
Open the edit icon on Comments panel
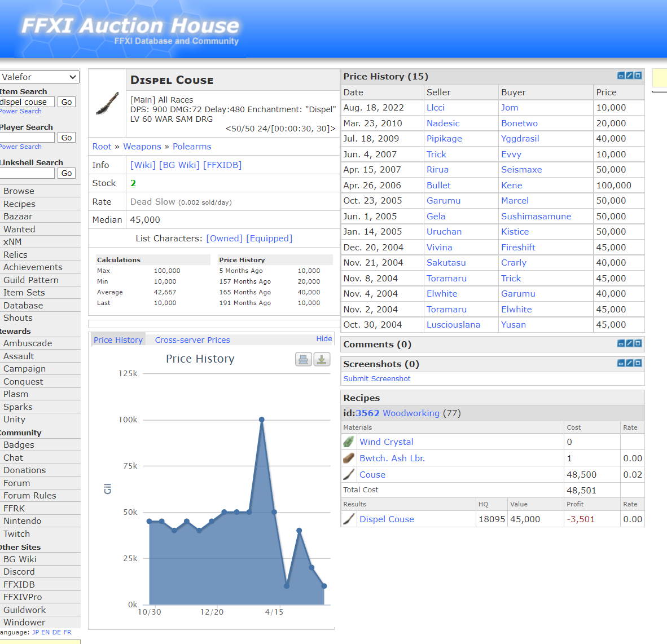pyautogui.click(x=629, y=343)
